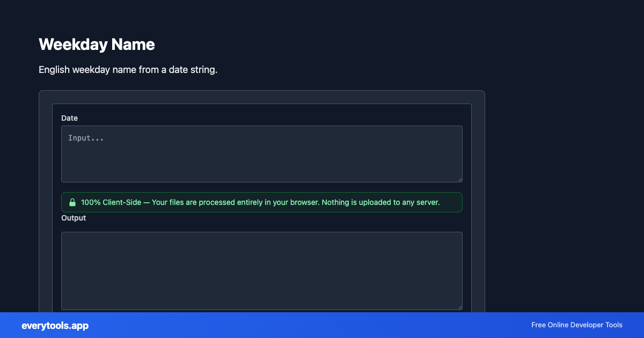This screenshot has height=338, width=644.
Task: Click the dark background outside the tool card
Action: (x=563, y=161)
